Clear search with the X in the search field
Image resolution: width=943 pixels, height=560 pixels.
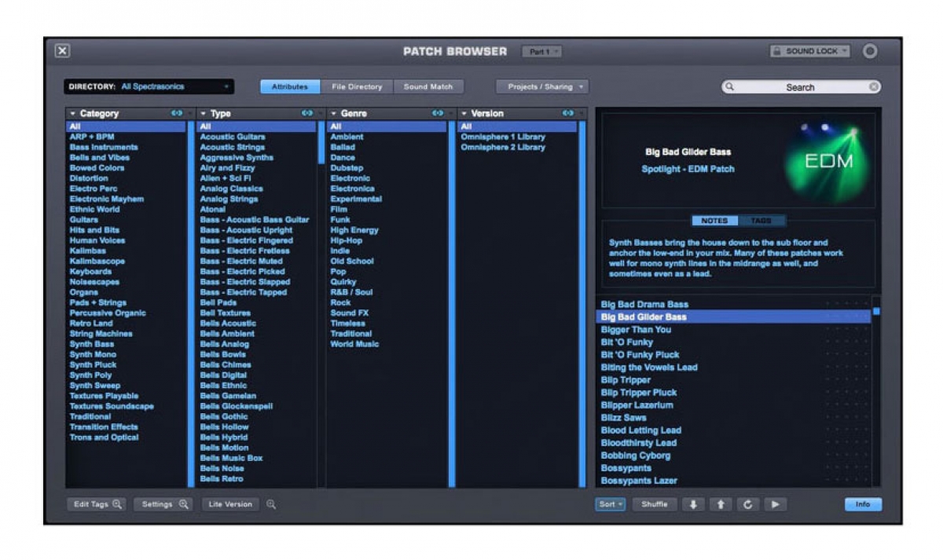(x=874, y=87)
